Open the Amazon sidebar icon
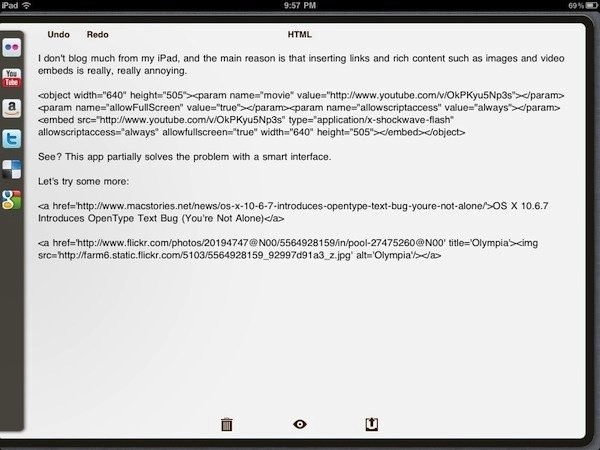600x450 pixels. (12, 109)
